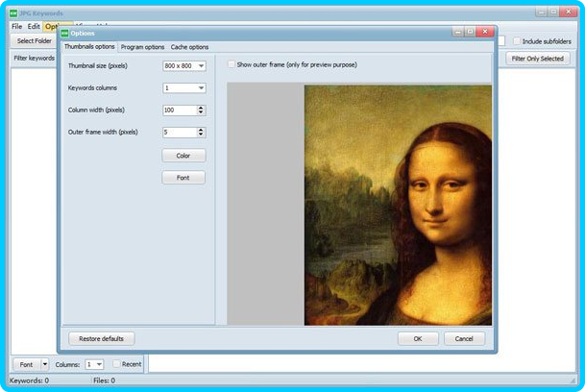This screenshot has width=585, height=392.
Task: Open the arrow dropdown beside bottom Font button
Action: (45, 364)
